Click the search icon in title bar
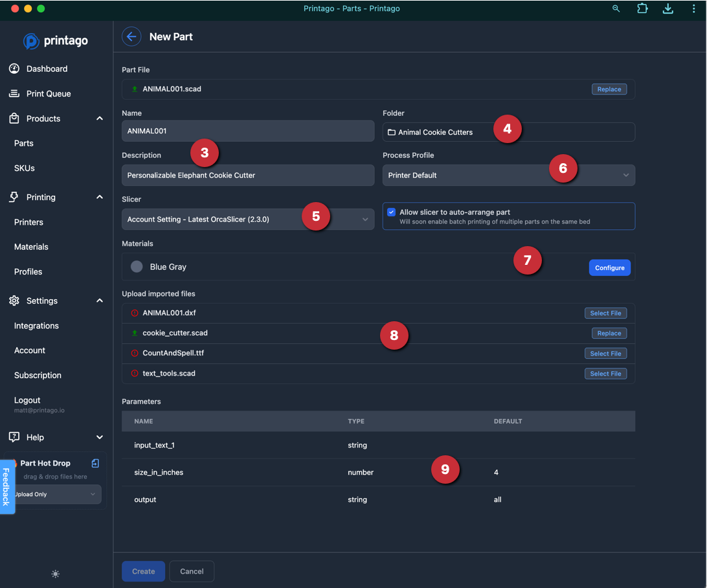 616,8
